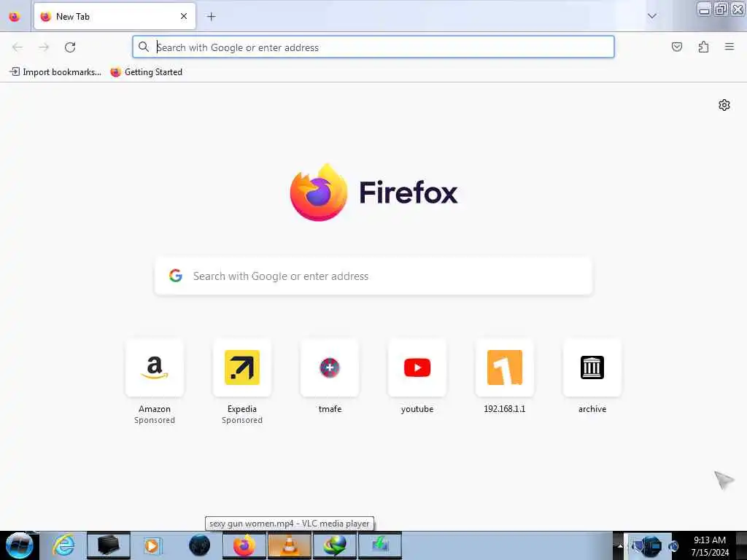Expand the List all tabs chevron

(651, 16)
